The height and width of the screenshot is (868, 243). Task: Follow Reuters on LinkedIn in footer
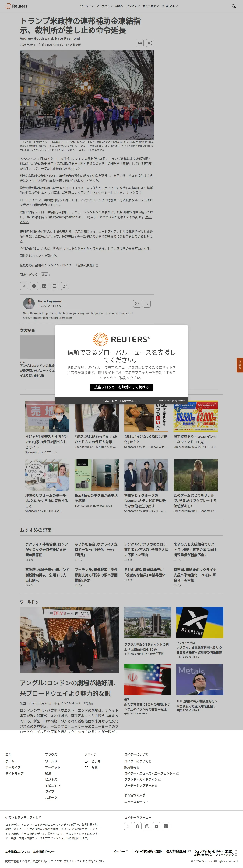coord(166,826)
